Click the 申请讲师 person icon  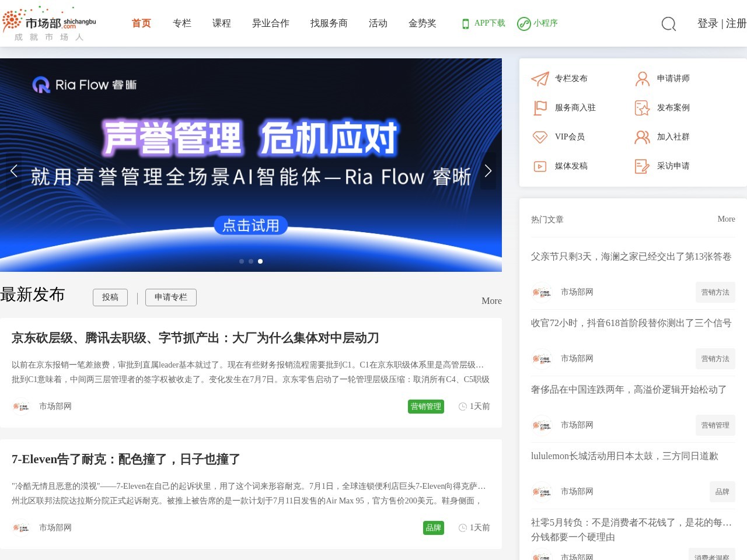[x=642, y=79]
